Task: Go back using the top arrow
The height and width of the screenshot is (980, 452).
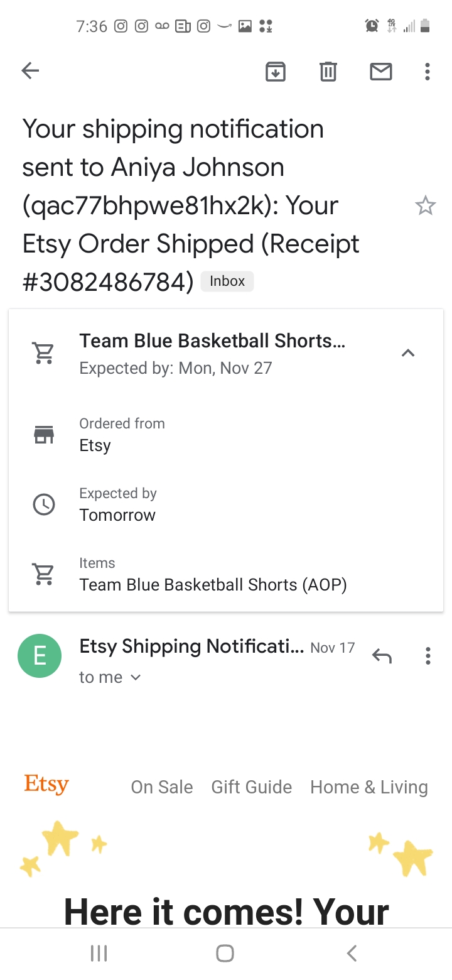Action: click(30, 71)
